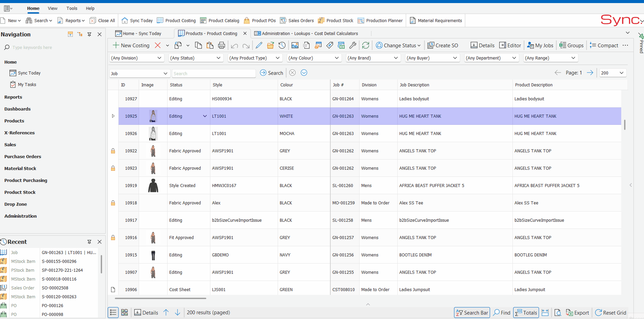Click Reset Grid button
The image size is (644, 319).
611,313
